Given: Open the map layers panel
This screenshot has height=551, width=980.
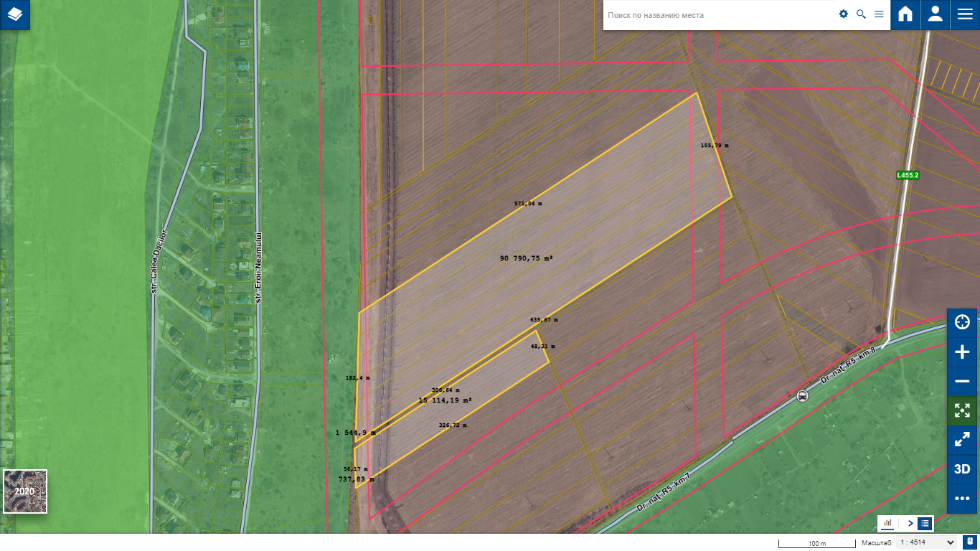Looking at the screenshot, I should (15, 15).
